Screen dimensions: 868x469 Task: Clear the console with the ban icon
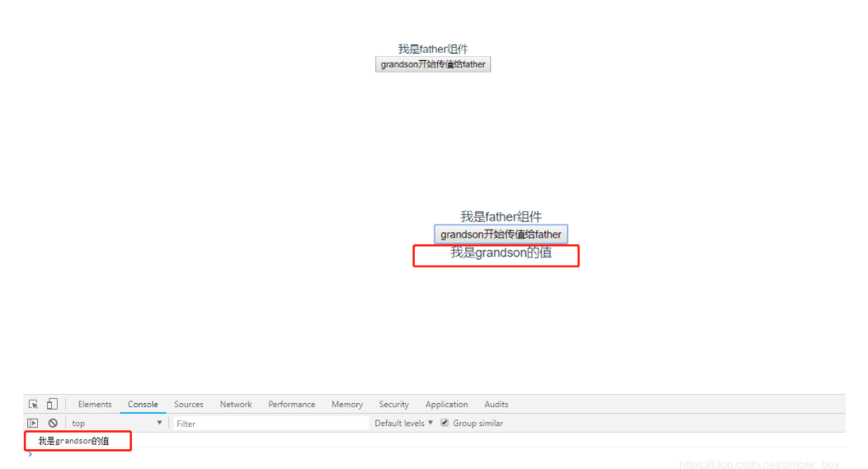tap(53, 423)
